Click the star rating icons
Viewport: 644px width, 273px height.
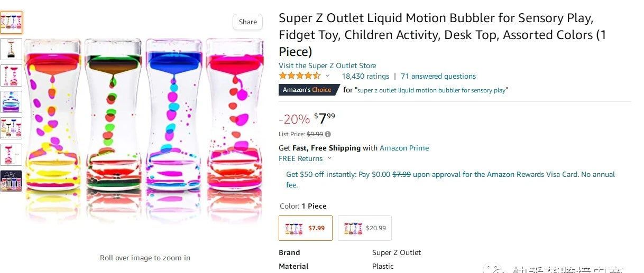[299, 76]
